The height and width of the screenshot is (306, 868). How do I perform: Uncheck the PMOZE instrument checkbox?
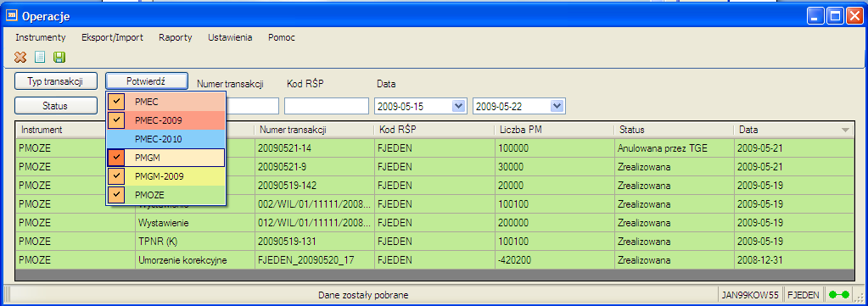click(116, 195)
